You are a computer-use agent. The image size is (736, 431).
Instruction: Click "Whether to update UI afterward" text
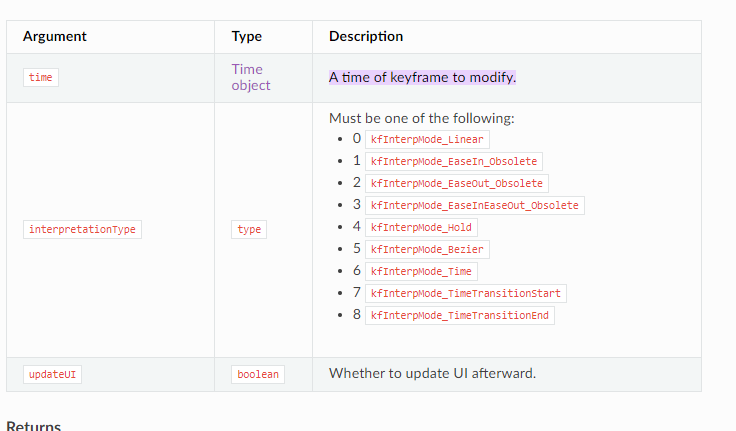pos(432,373)
